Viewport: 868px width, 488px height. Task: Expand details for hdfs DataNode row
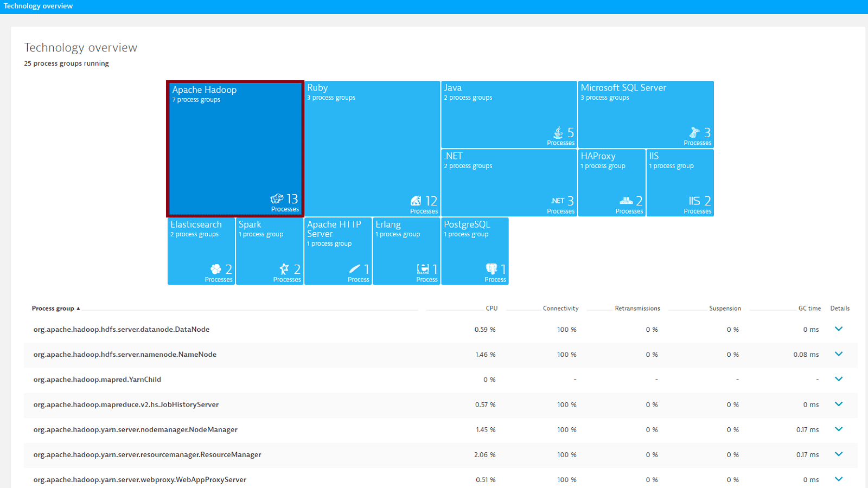click(839, 329)
